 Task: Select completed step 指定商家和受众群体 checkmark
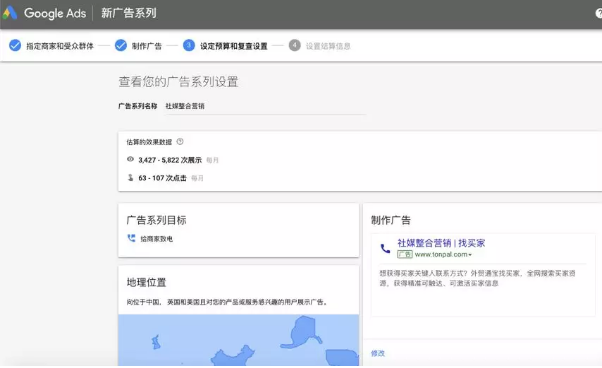click(x=15, y=45)
